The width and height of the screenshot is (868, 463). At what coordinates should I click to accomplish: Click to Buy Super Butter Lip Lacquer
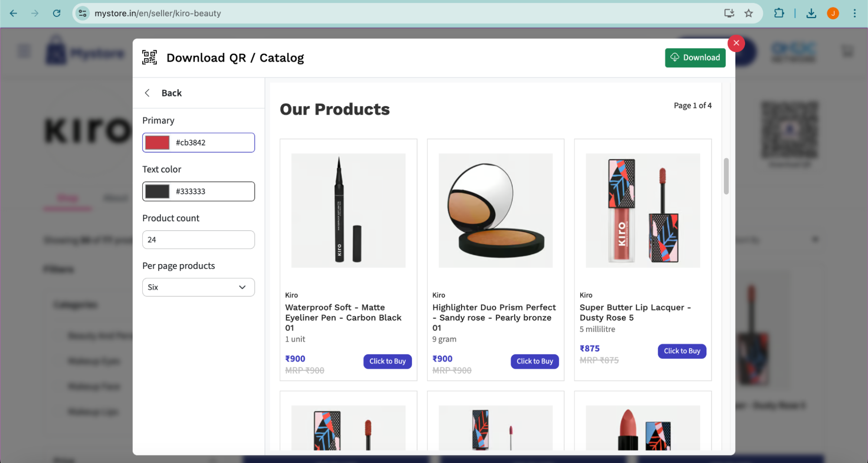click(x=682, y=351)
